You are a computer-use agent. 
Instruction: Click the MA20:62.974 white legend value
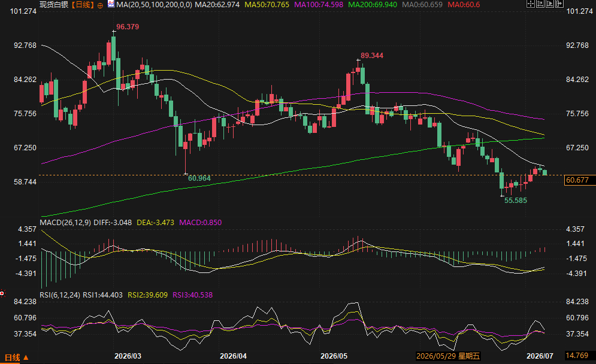pyautogui.click(x=217, y=5)
